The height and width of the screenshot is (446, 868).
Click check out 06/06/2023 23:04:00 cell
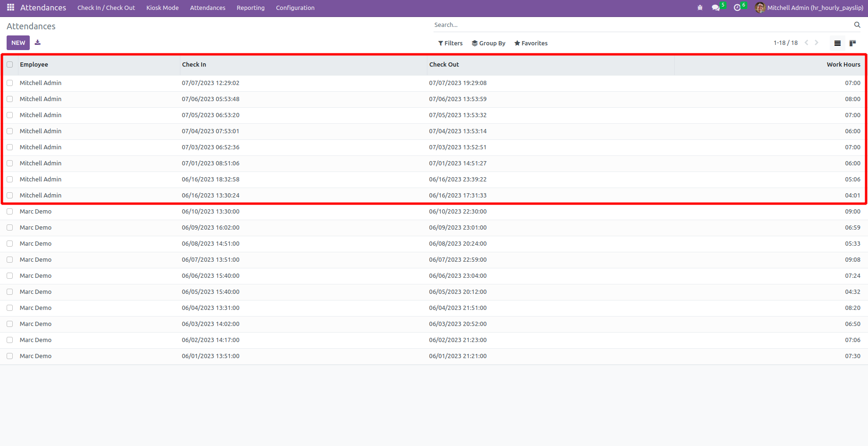pos(458,276)
